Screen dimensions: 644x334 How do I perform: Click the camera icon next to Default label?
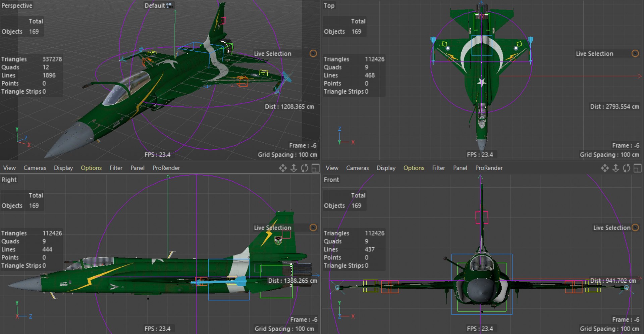click(x=169, y=5)
